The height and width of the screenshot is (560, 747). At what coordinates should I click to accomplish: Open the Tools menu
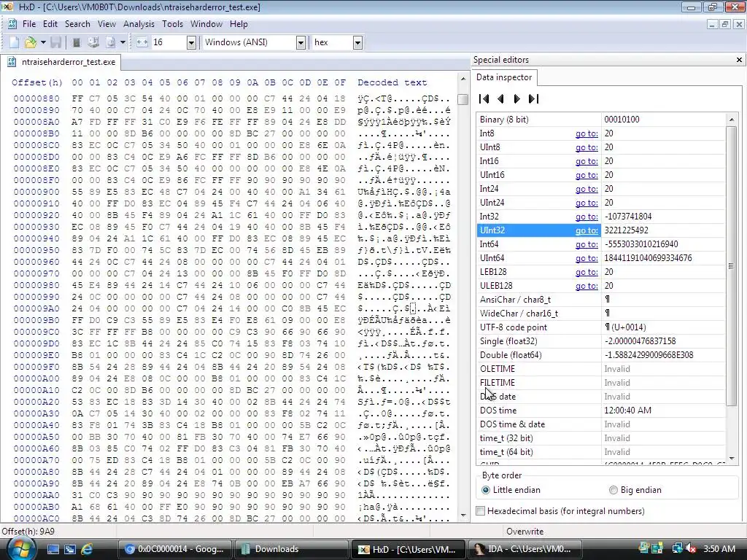pos(172,24)
